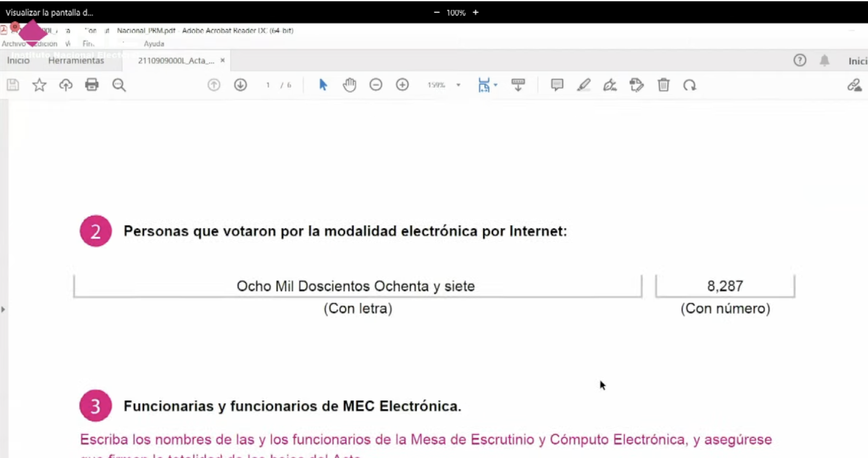Switch to the Herramientas tab

click(76, 60)
